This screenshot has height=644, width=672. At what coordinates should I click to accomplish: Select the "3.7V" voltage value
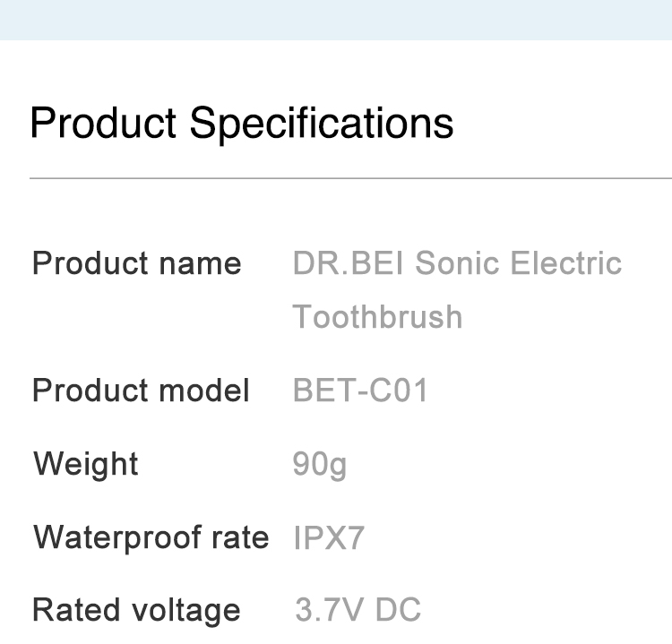click(x=330, y=611)
